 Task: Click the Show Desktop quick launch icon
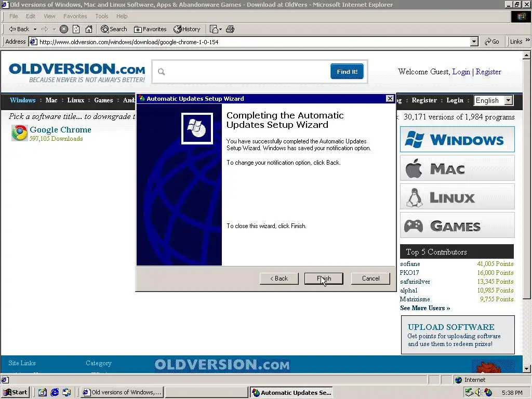42,392
